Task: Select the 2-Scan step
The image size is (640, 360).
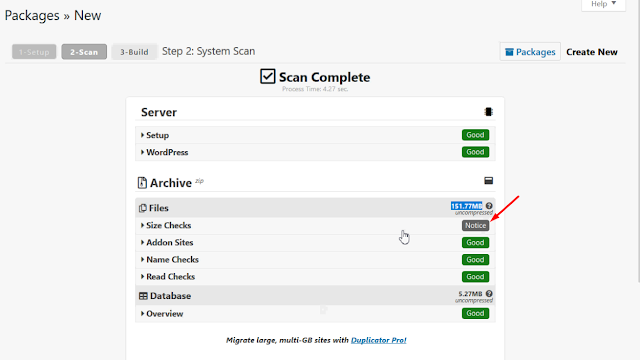Action: coord(84,52)
